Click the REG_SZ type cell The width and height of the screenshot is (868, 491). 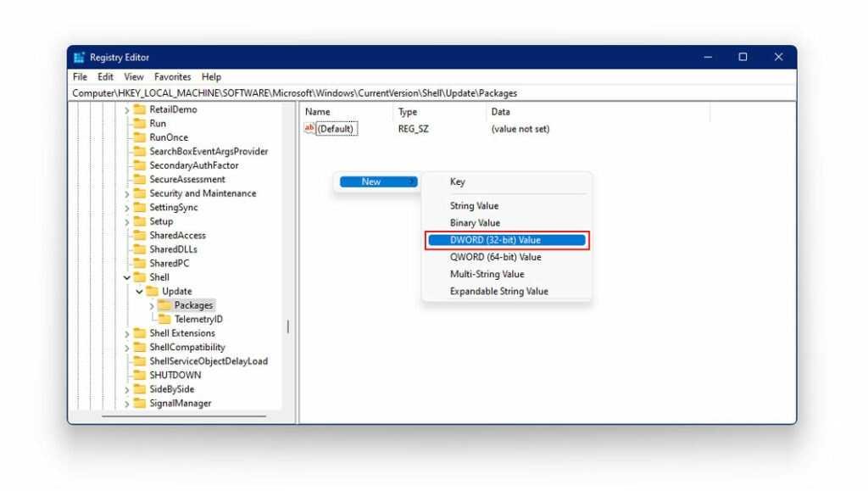pos(414,129)
